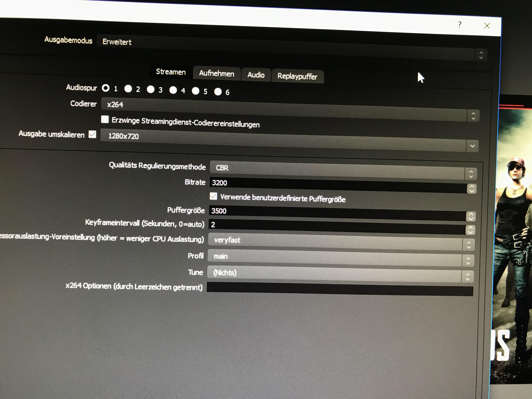Open the Audio tab

(x=256, y=75)
